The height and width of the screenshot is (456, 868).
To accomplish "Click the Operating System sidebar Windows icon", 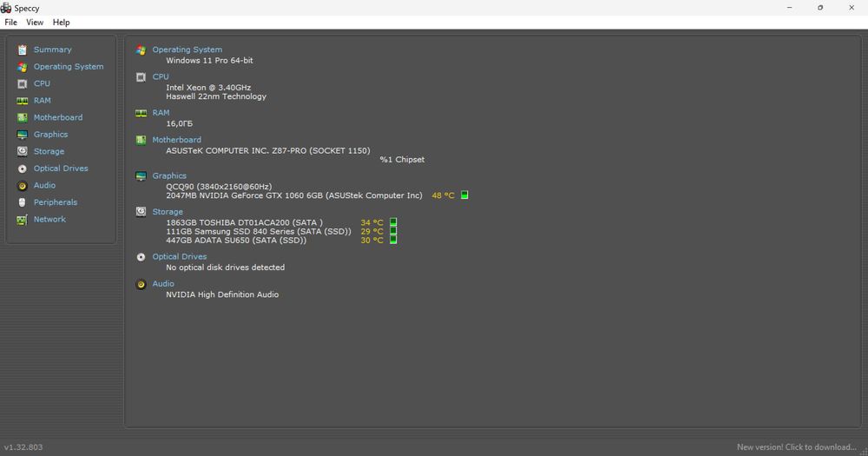I will coord(23,67).
